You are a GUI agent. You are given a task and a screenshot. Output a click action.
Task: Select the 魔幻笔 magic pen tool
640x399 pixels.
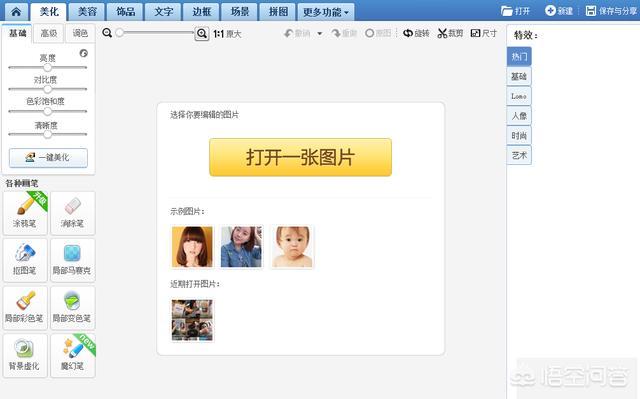pos(73,355)
